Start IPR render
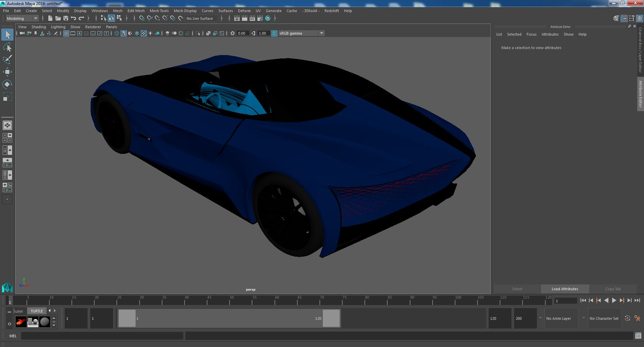The height and width of the screenshot is (347, 644). coord(252,18)
